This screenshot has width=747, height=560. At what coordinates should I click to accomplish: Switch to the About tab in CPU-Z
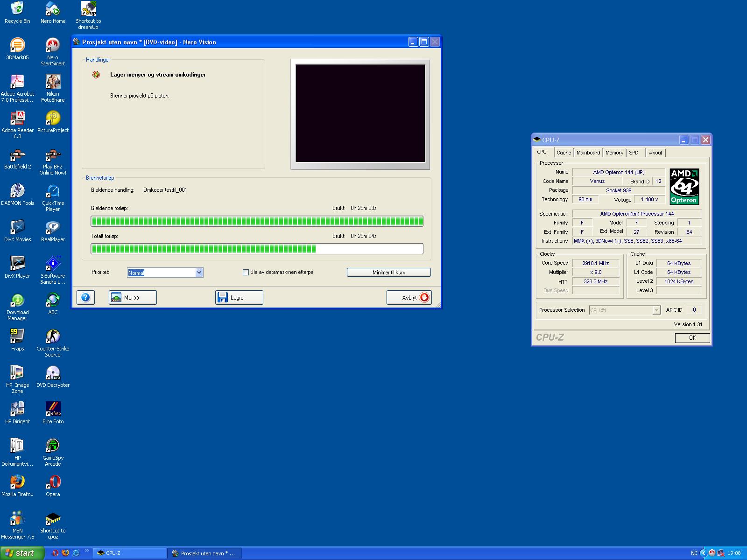(655, 153)
